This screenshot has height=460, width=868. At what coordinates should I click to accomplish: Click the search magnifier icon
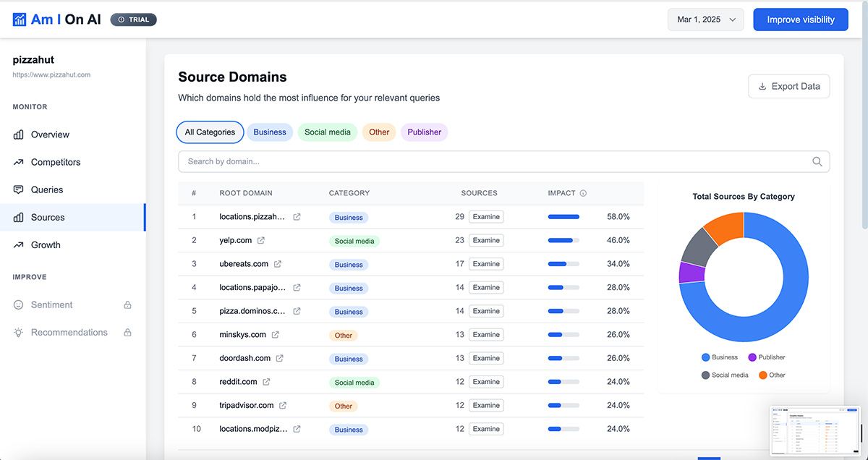coord(817,161)
